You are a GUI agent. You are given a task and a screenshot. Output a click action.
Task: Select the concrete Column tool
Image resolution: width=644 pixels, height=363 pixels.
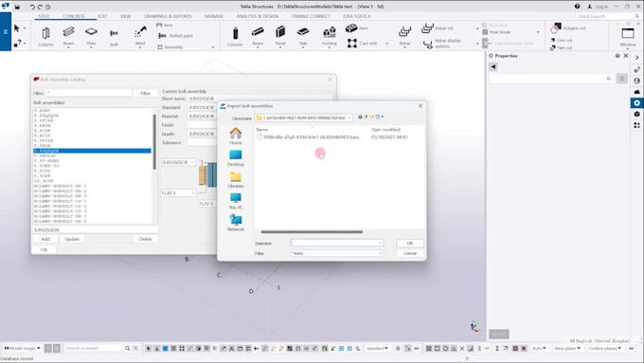[235, 36]
